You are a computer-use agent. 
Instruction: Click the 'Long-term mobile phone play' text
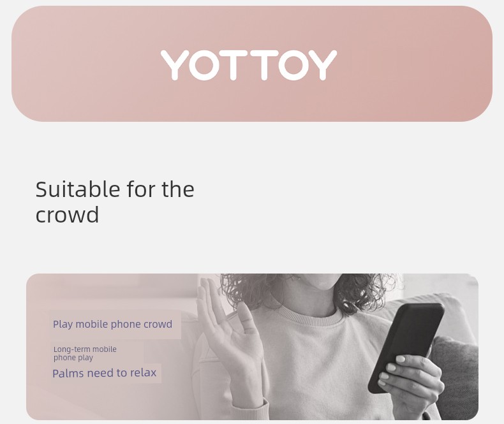85,353
